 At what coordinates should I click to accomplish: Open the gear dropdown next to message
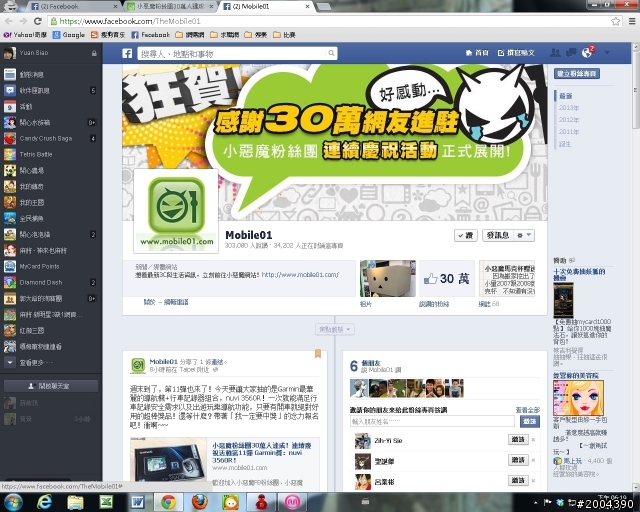[524, 235]
